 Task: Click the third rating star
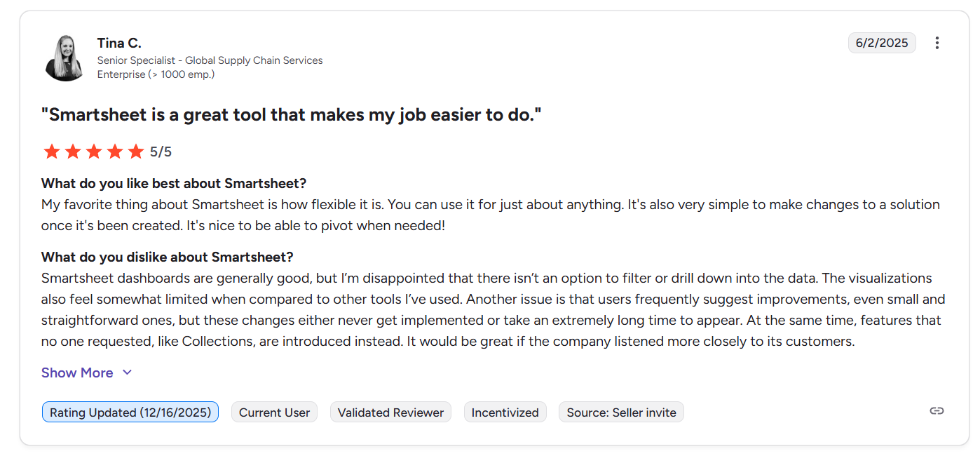(94, 152)
